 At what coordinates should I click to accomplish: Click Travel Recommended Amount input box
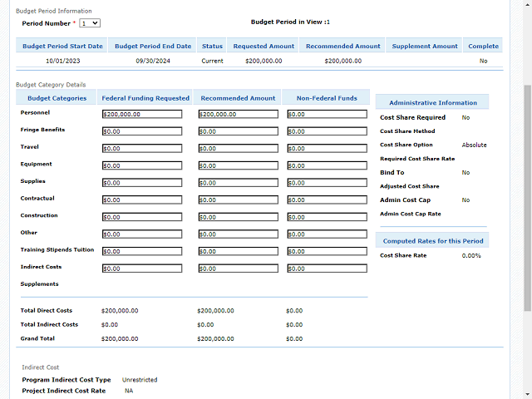click(238, 149)
